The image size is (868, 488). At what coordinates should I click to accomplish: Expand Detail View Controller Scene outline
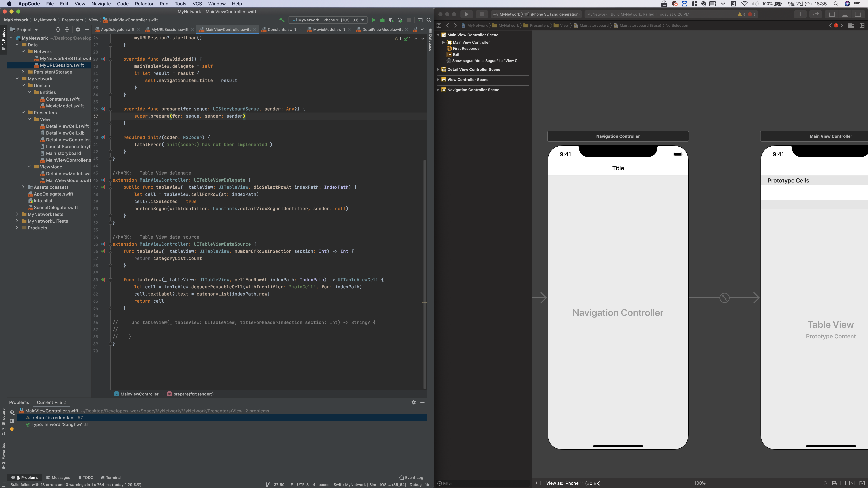(438, 69)
